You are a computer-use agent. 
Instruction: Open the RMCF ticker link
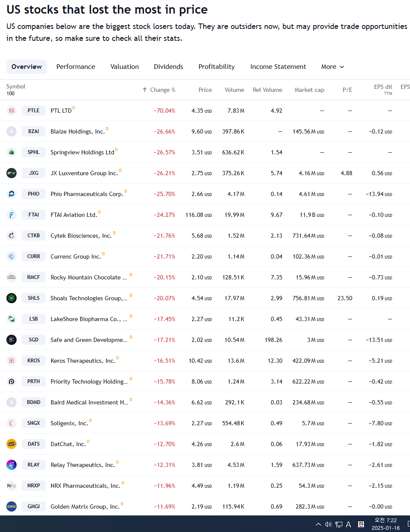34,277
